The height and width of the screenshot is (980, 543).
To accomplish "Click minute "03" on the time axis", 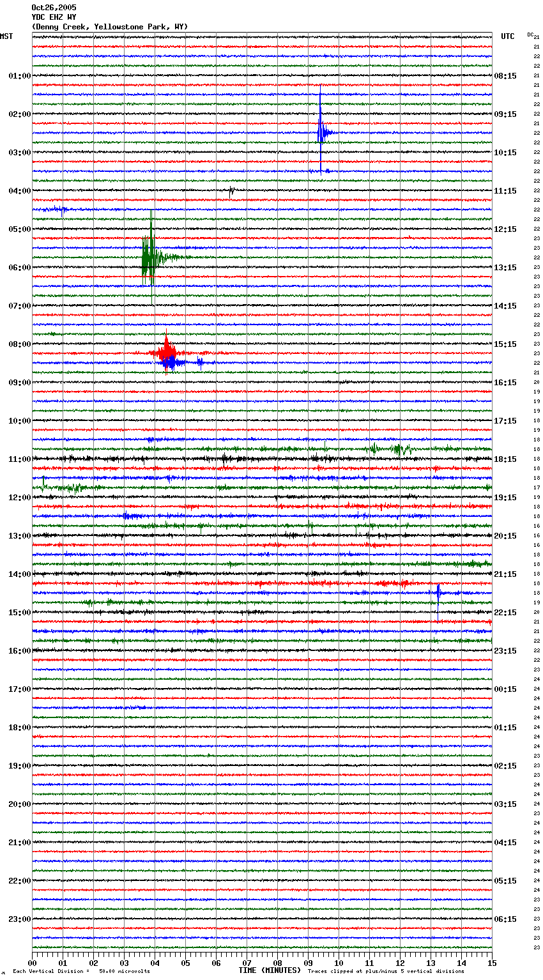I will pos(124,963).
